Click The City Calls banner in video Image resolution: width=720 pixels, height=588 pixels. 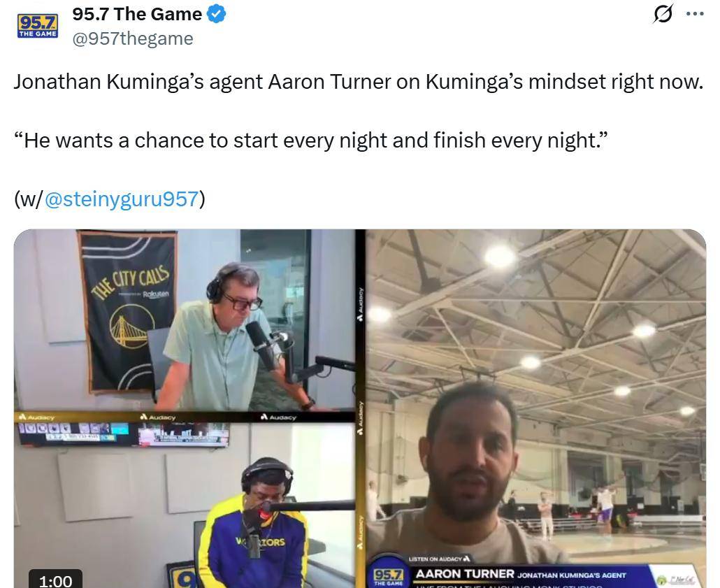[x=128, y=311]
